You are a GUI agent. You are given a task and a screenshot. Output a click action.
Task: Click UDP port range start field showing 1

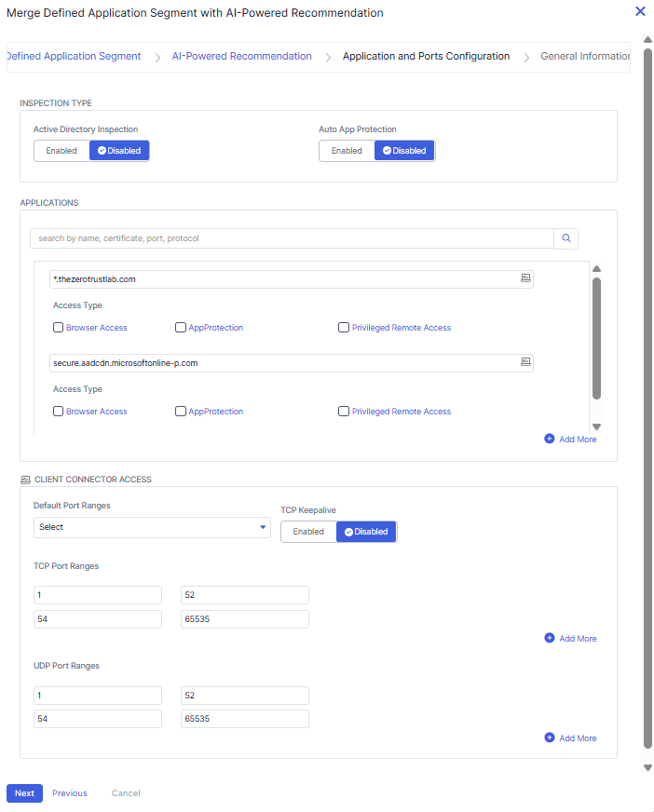coord(98,696)
